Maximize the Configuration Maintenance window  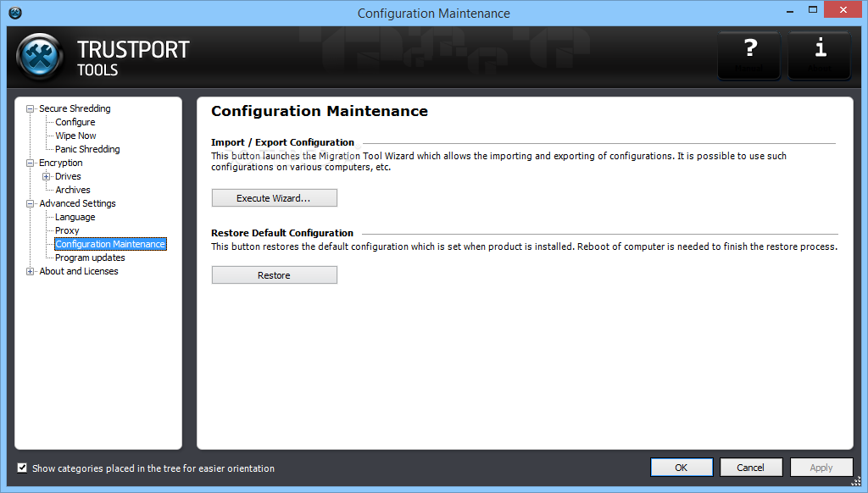tap(813, 10)
